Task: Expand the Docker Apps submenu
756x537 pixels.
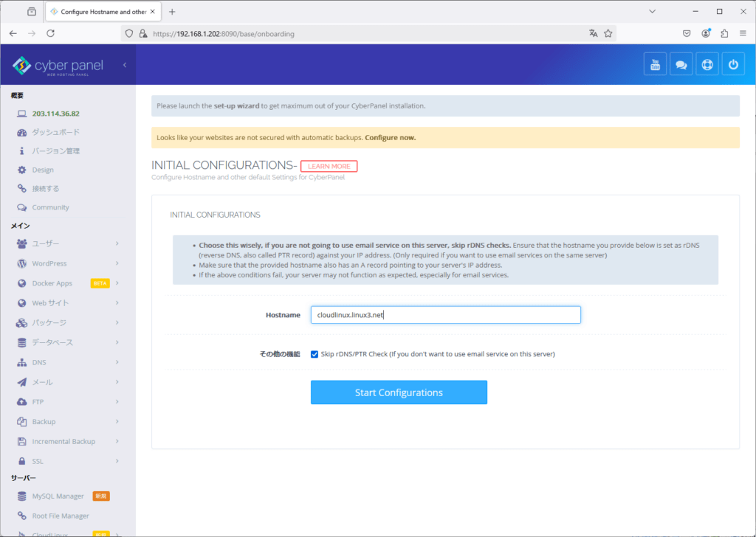Action: [66, 283]
